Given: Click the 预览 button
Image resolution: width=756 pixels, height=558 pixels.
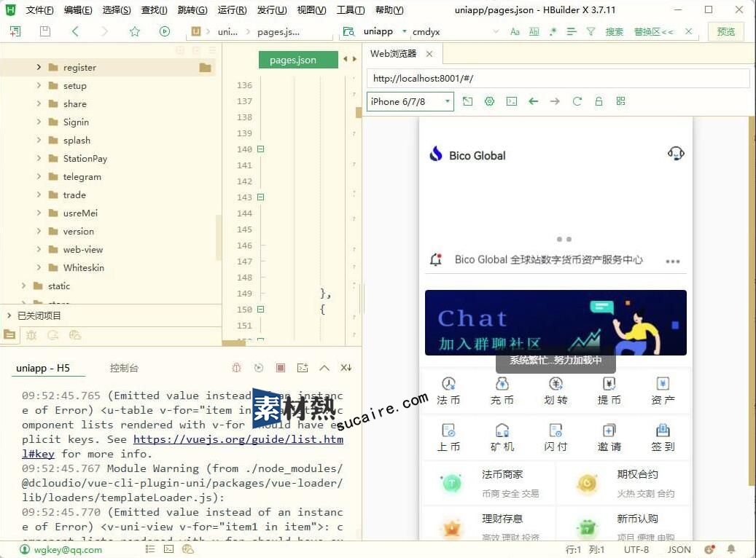Looking at the screenshot, I should tap(725, 32).
